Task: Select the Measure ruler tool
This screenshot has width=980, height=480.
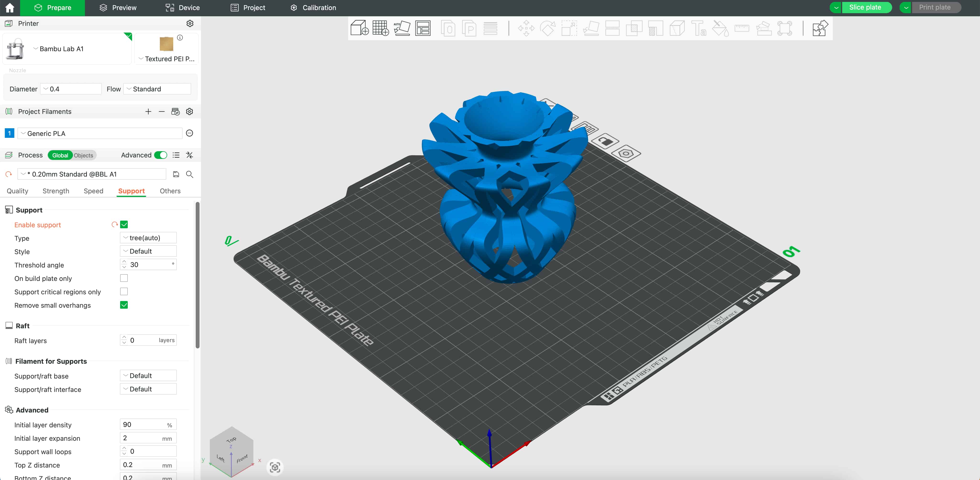Action: click(x=741, y=28)
